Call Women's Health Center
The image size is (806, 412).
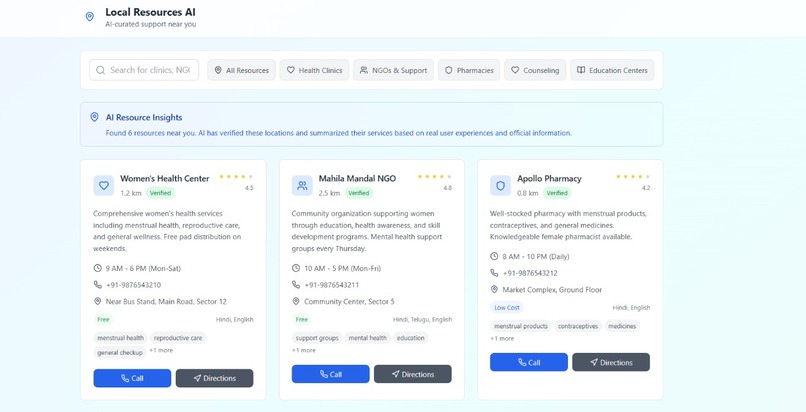point(132,378)
